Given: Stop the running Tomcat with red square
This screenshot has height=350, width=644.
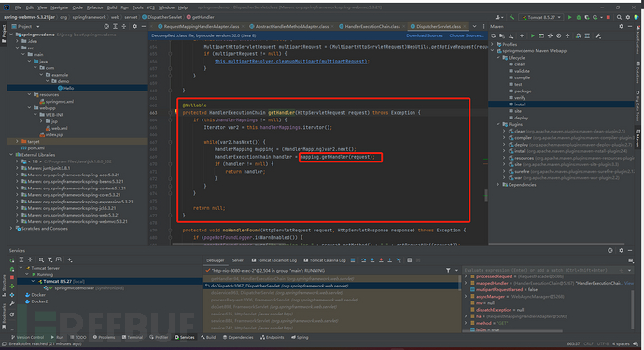Looking at the screenshot, I should (609, 17).
